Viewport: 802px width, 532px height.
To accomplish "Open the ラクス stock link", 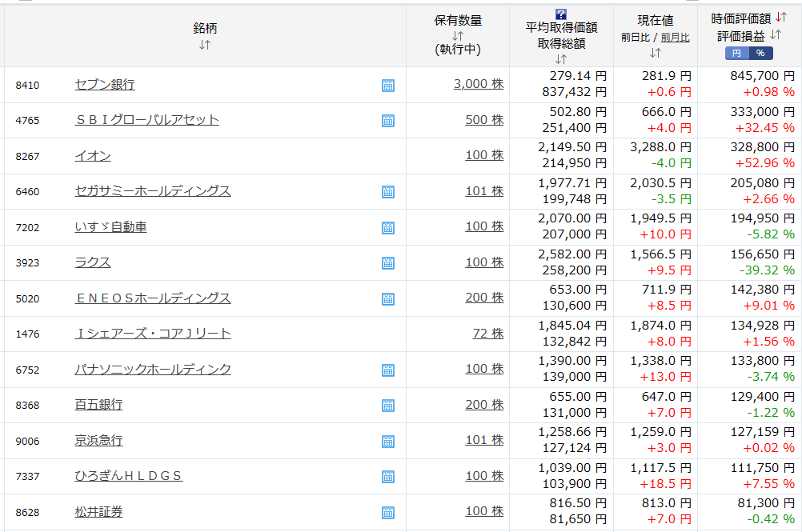I will (93, 262).
